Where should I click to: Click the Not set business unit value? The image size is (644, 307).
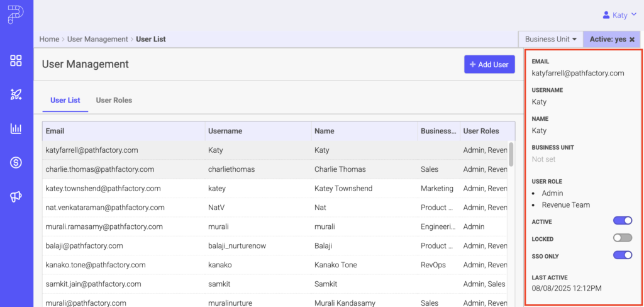pos(543,159)
